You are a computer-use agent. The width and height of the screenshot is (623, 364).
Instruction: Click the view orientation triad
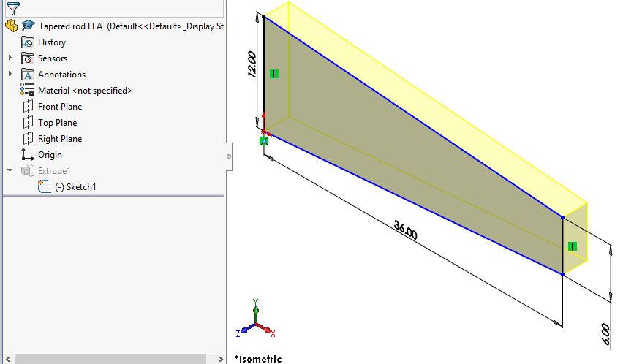coord(256,320)
